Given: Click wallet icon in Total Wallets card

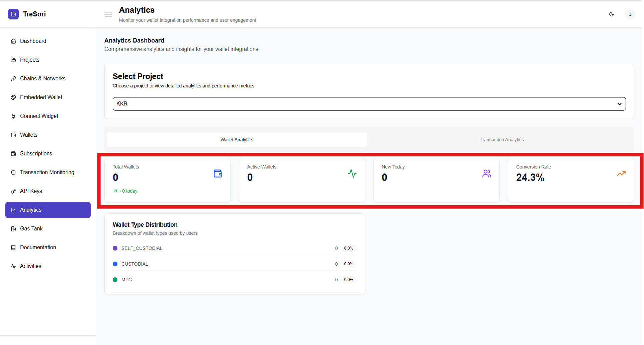Looking at the screenshot, I should point(218,174).
